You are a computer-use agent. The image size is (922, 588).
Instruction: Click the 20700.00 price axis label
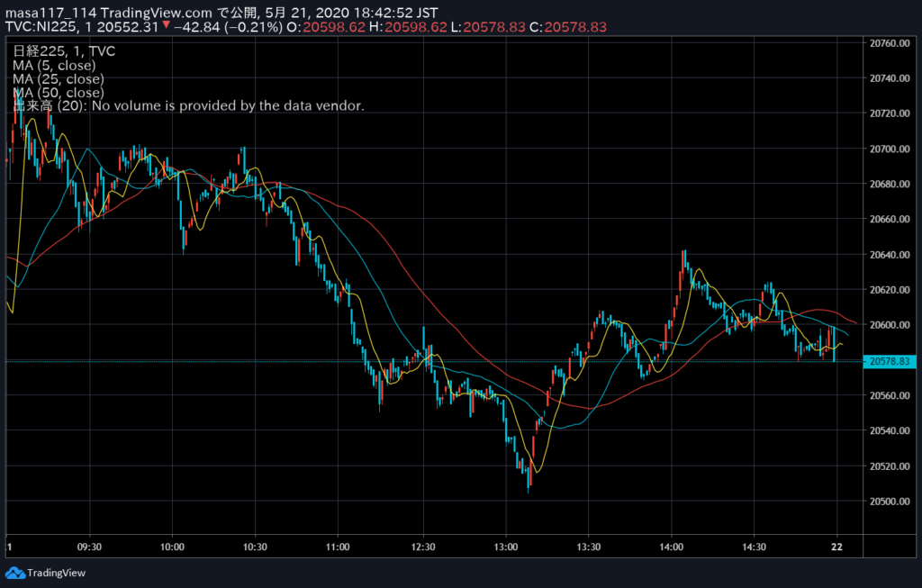click(890, 149)
